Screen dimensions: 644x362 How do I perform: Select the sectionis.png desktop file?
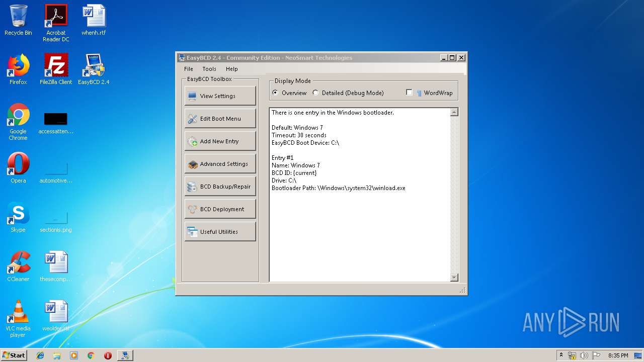point(56,222)
